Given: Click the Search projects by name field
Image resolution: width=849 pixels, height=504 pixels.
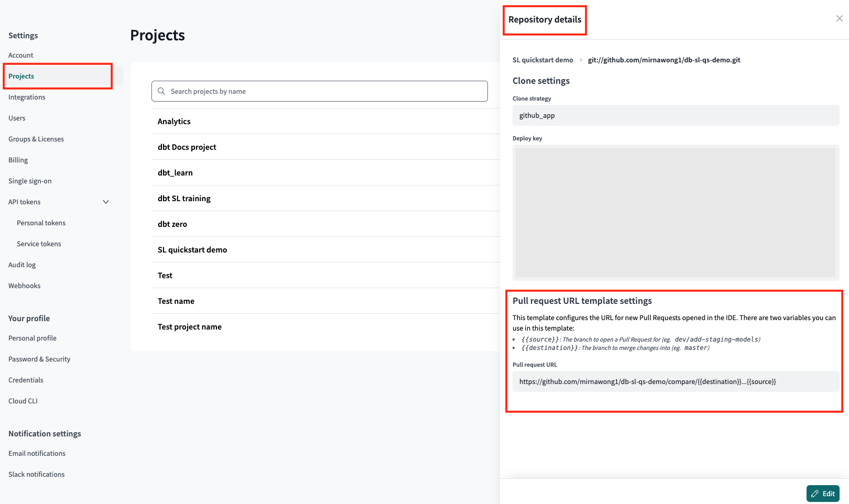Looking at the screenshot, I should pyautogui.click(x=320, y=91).
